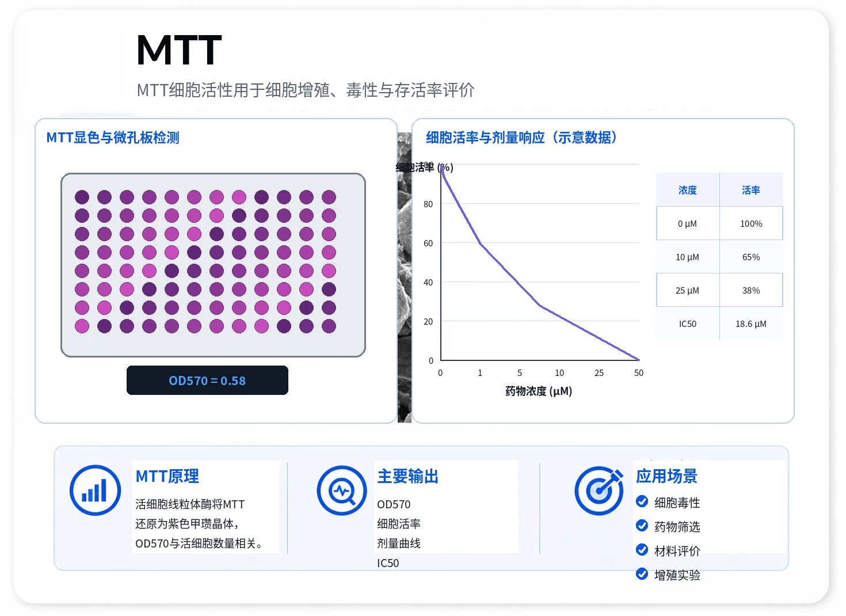Click the line 还原为紫色甲瓒晶体，
This screenshot has height=616, width=846.
point(187,524)
